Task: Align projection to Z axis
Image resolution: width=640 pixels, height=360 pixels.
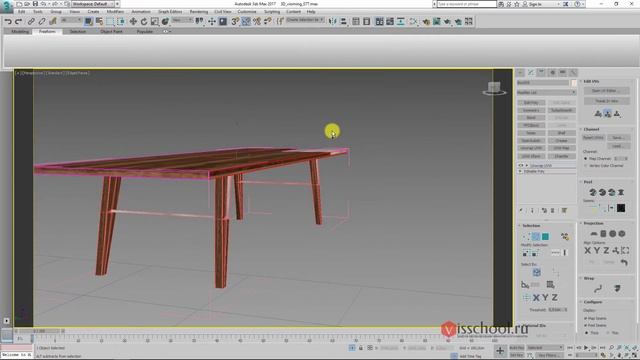Action: click(x=606, y=251)
